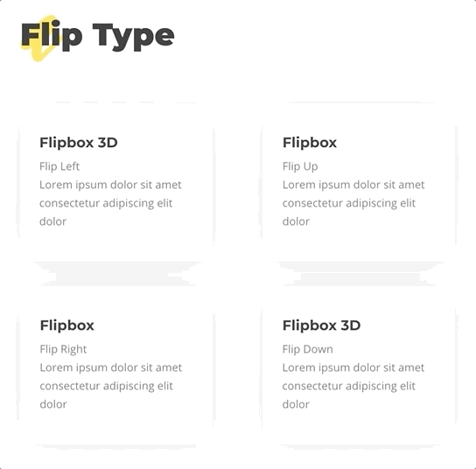
Task: Click "consectetur adipiscing elit" in Flip Up card
Action: pos(349,203)
